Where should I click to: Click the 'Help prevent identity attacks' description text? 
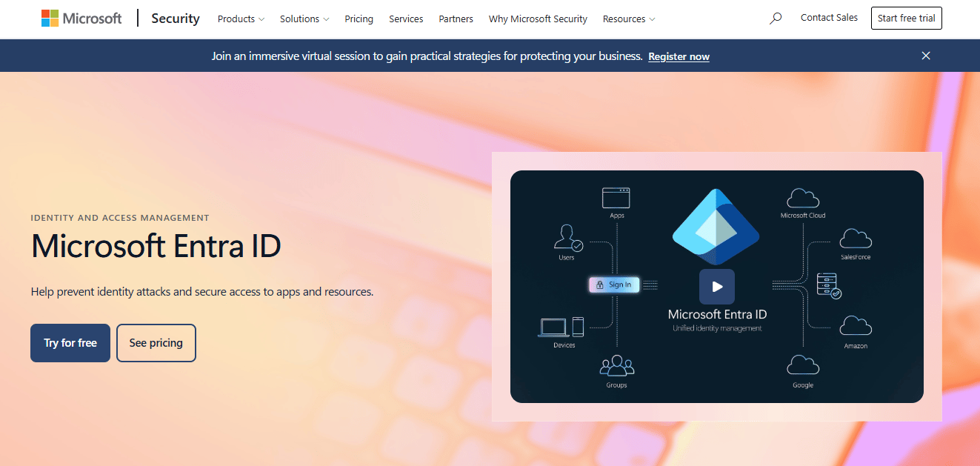click(202, 292)
